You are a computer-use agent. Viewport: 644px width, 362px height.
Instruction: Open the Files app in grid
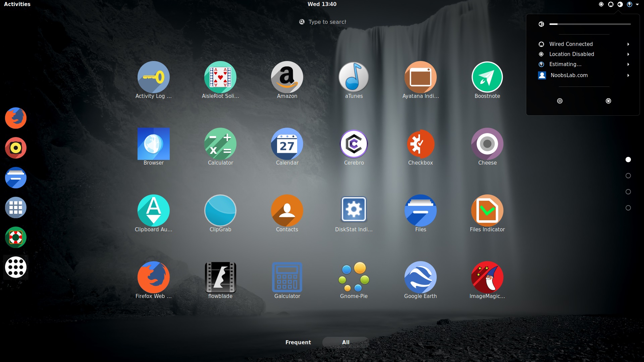tap(420, 214)
